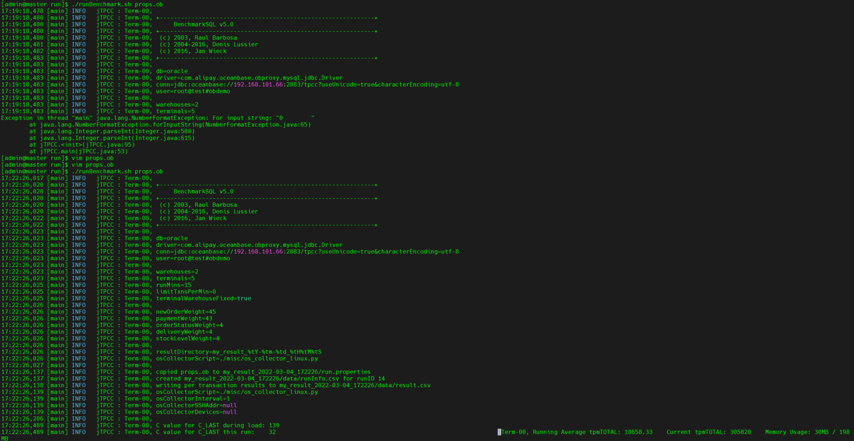Click the paymentWeight=43 line

tap(107, 318)
